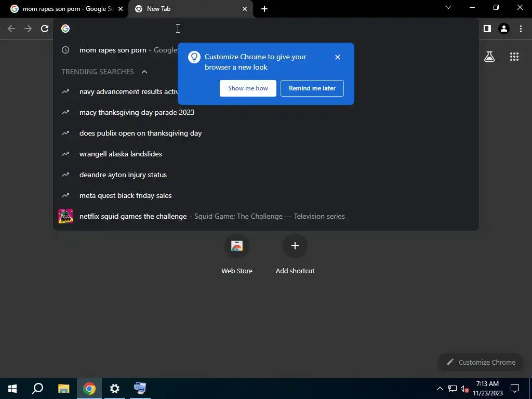Open the Google apps grid
This screenshot has width=532, height=399.
(514, 57)
